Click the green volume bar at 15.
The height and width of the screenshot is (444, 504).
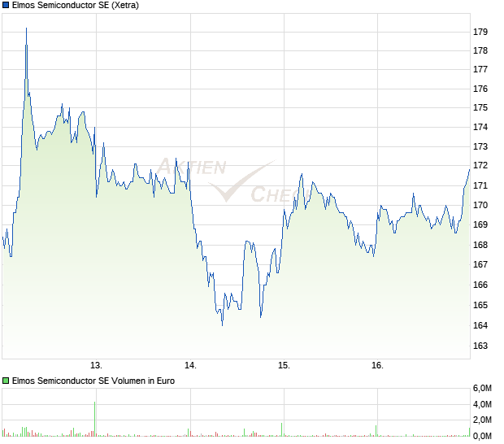click(282, 429)
